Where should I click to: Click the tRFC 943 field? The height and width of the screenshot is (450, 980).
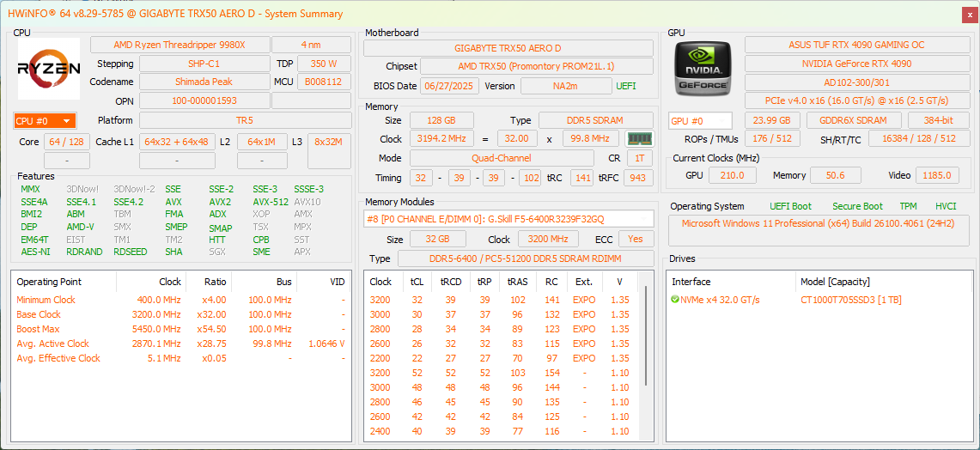pos(638,178)
